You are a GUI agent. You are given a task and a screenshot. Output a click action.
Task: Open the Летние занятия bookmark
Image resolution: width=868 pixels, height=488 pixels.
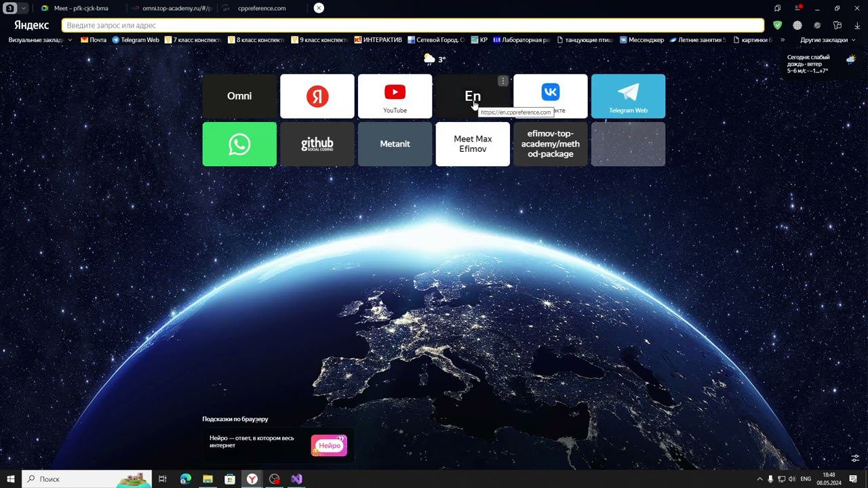pyautogui.click(x=697, y=40)
